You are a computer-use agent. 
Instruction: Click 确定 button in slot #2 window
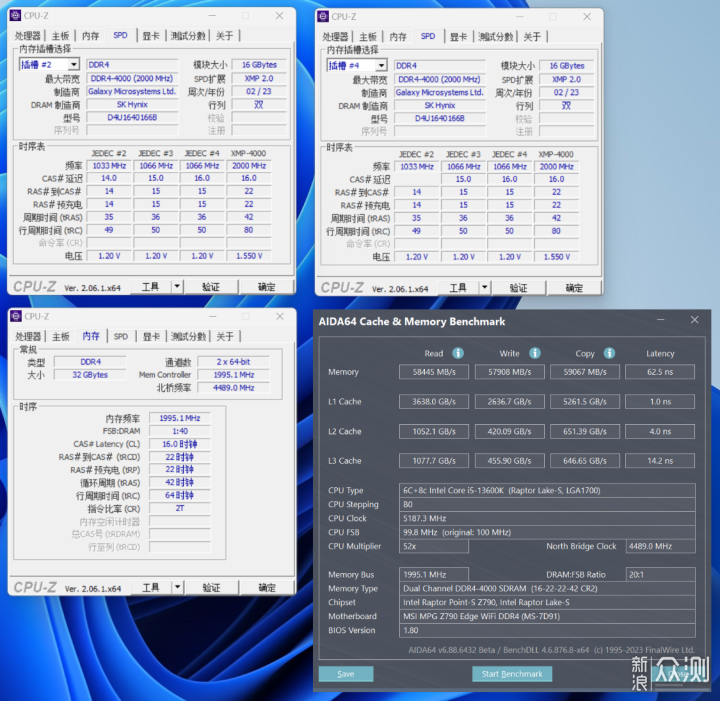(266, 287)
